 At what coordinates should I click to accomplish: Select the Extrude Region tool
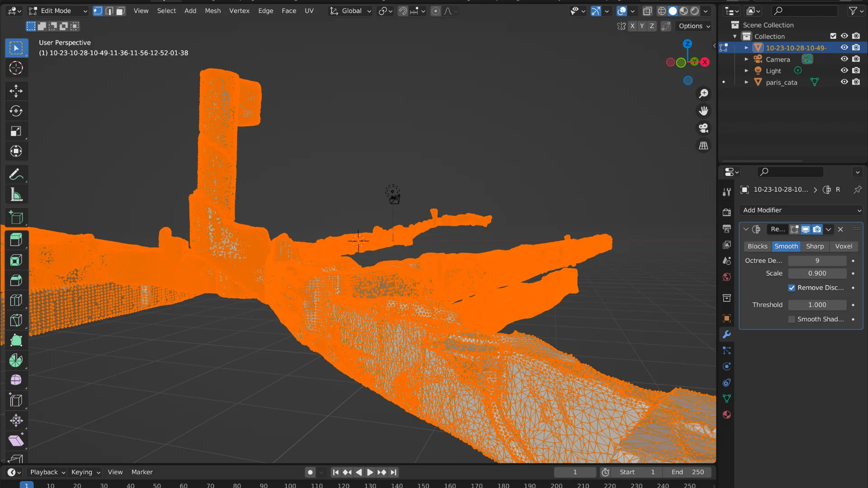pyautogui.click(x=16, y=240)
